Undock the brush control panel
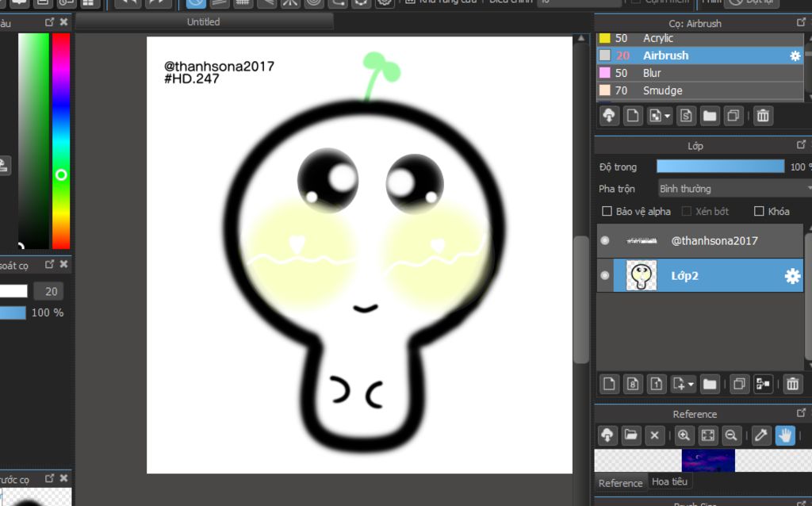The image size is (812, 506). tap(49, 264)
